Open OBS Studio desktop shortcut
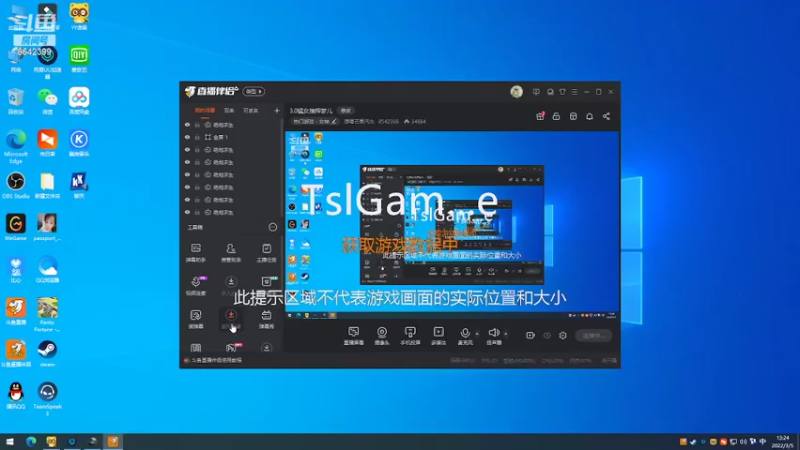The width and height of the screenshot is (800, 450). pyautogui.click(x=16, y=185)
